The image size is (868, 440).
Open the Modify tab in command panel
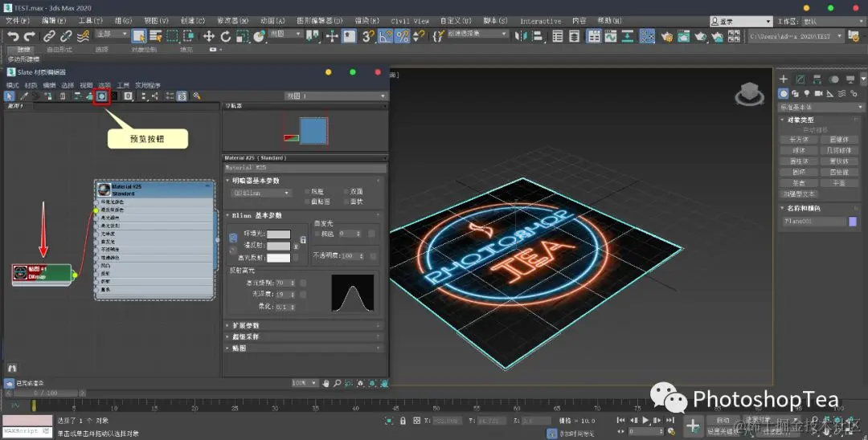pyautogui.click(x=800, y=79)
